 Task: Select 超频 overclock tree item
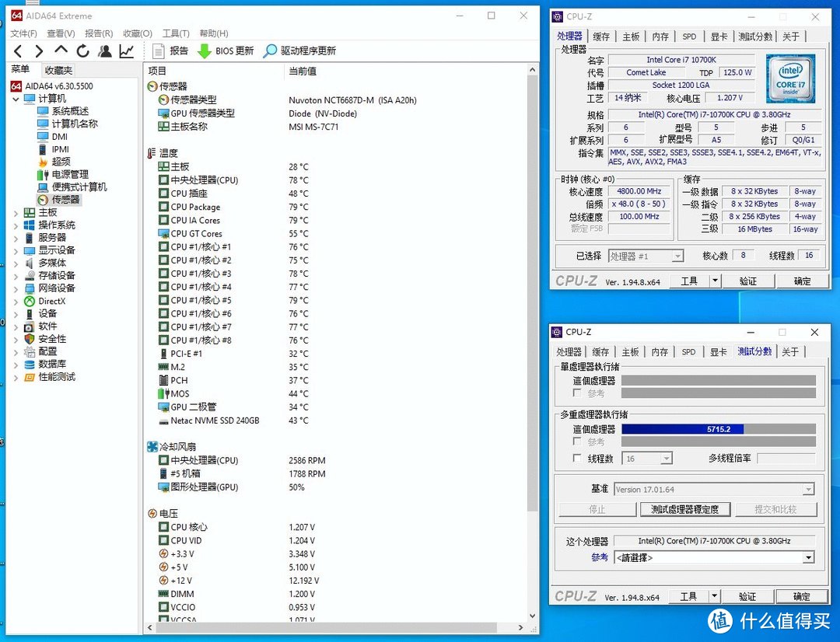click(x=54, y=162)
